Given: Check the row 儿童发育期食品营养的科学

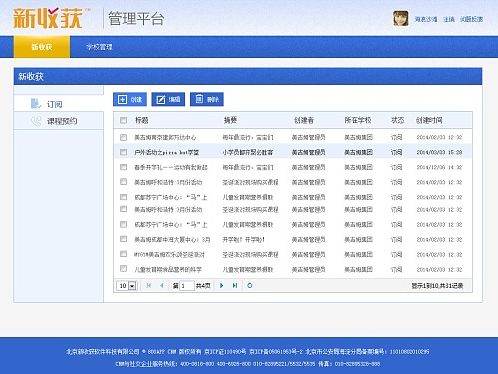Looking at the screenshot, I should point(123,269).
